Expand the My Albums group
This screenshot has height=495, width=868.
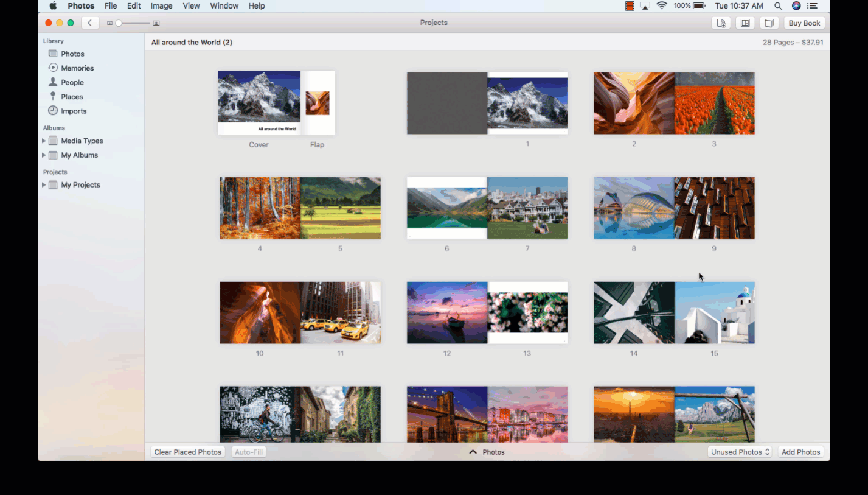tap(44, 155)
